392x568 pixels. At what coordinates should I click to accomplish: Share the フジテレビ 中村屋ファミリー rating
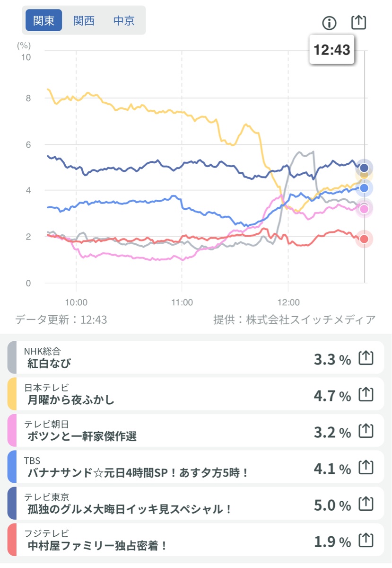366,541
